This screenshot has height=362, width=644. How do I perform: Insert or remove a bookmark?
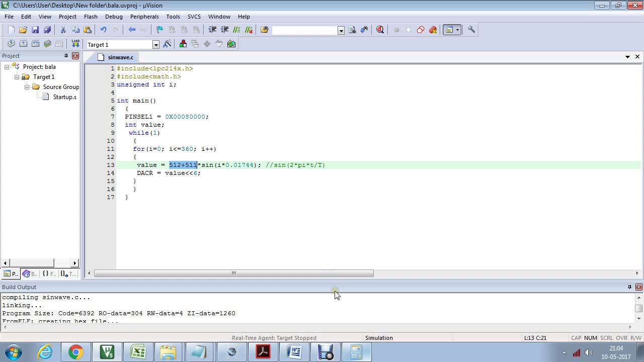tap(160, 30)
